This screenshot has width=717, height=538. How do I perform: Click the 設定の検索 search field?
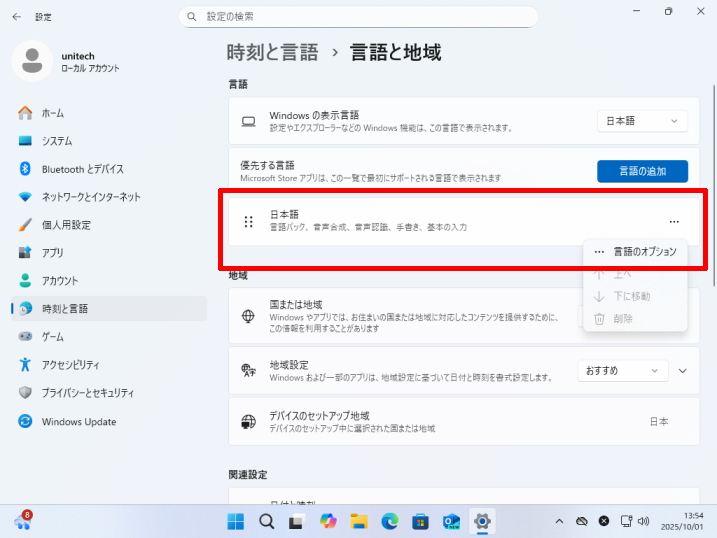click(x=358, y=17)
